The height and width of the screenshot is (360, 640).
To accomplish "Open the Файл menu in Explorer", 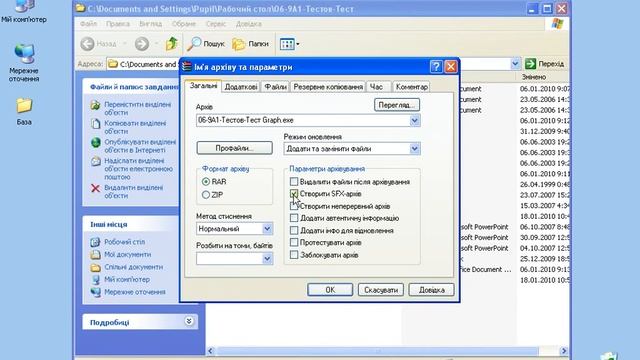I will [x=88, y=24].
